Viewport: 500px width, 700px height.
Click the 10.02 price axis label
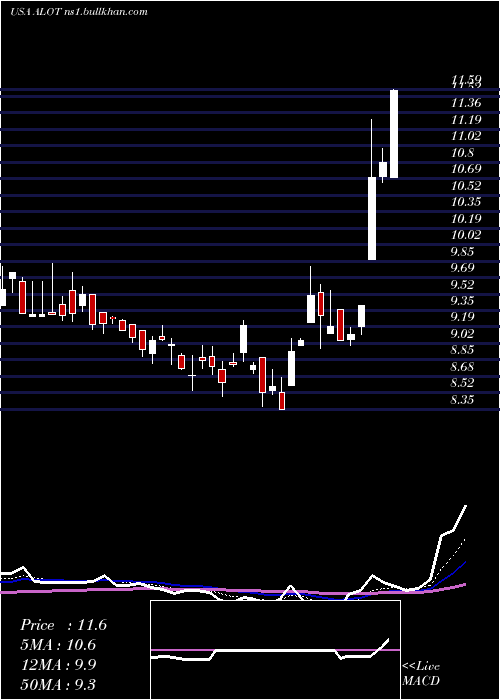(x=466, y=235)
